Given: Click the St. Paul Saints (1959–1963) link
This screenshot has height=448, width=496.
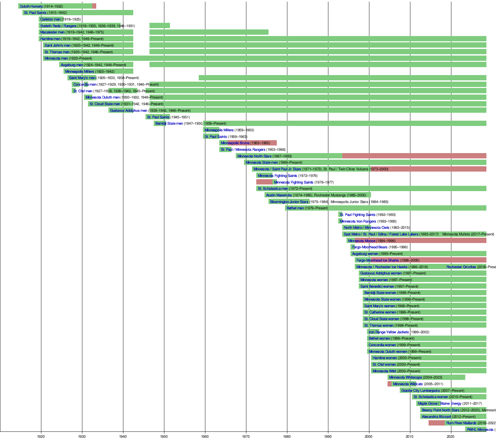Looking at the screenshot, I should coord(216,137).
